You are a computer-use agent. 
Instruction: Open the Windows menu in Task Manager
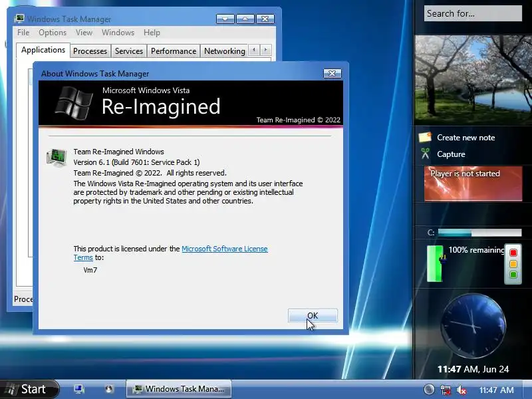(x=118, y=33)
